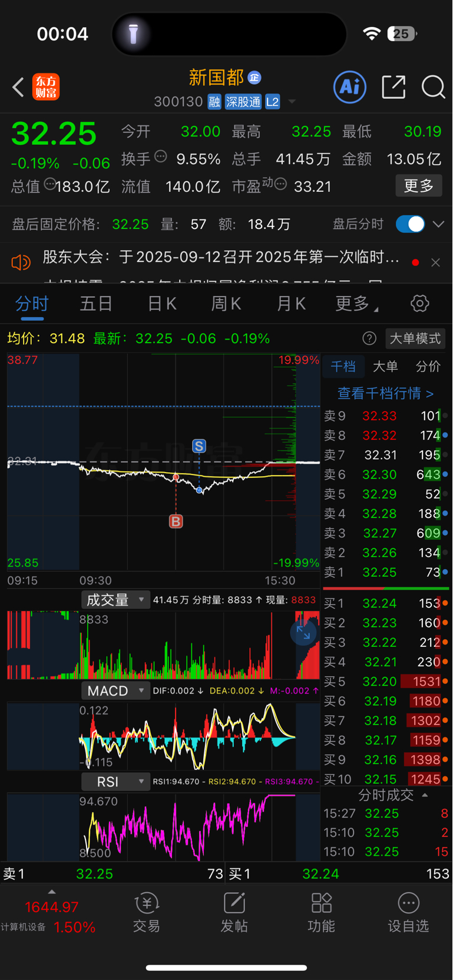Screen dimensions: 453x980
Task: Tap the flashlight icon in status island
Action: pyautogui.click(x=133, y=34)
